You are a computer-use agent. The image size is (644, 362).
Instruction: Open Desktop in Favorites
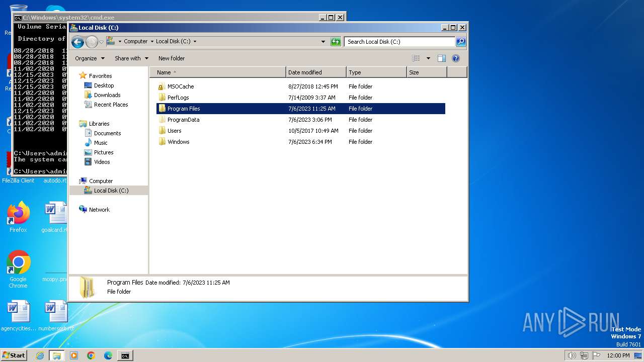[104, 85]
